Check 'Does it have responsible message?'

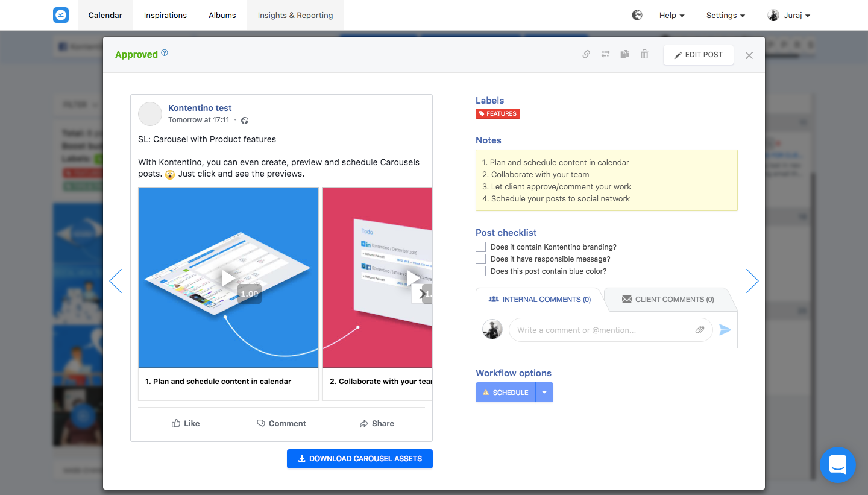click(x=480, y=259)
